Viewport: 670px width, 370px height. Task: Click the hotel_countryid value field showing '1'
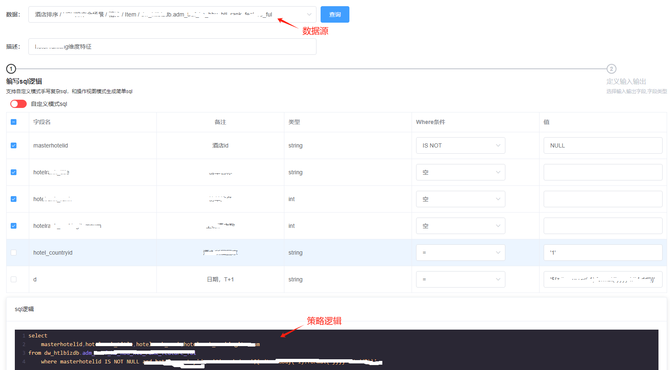tap(602, 253)
